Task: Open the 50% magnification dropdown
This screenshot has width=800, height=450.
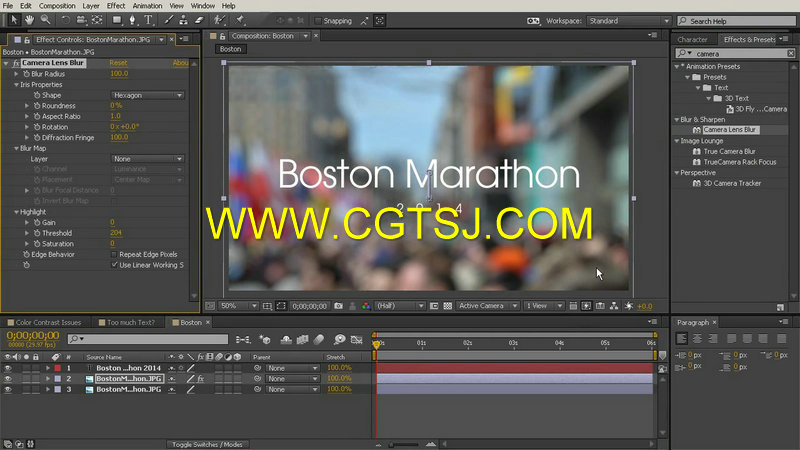Action: coord(238,306)
